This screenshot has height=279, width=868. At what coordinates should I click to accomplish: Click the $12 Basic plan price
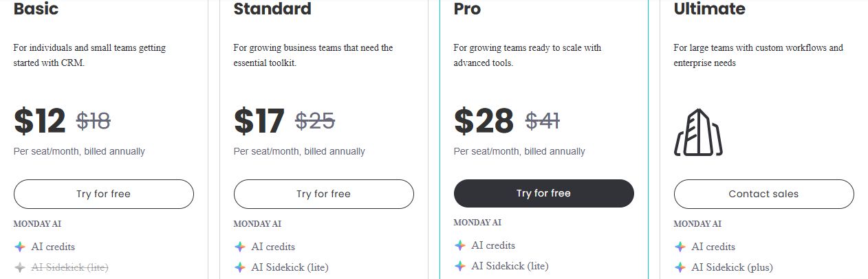(x=40, y=122)
